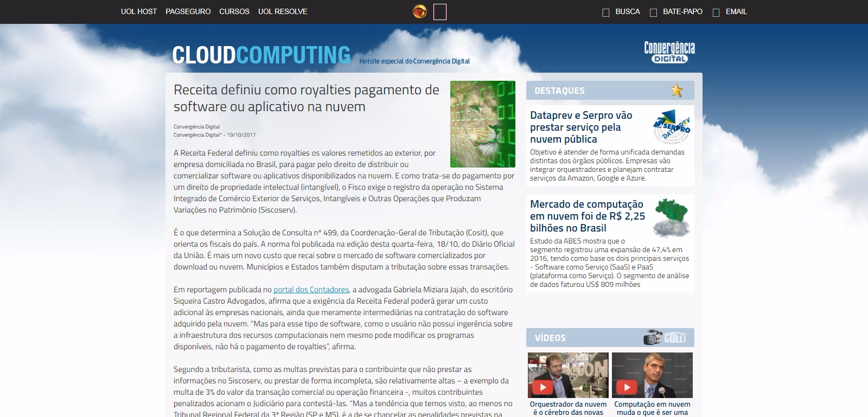Click Hotsite especial do Convergência Digital text
Image resolution: width=868 pixels, height=417 pixels.
click(414, 61)
